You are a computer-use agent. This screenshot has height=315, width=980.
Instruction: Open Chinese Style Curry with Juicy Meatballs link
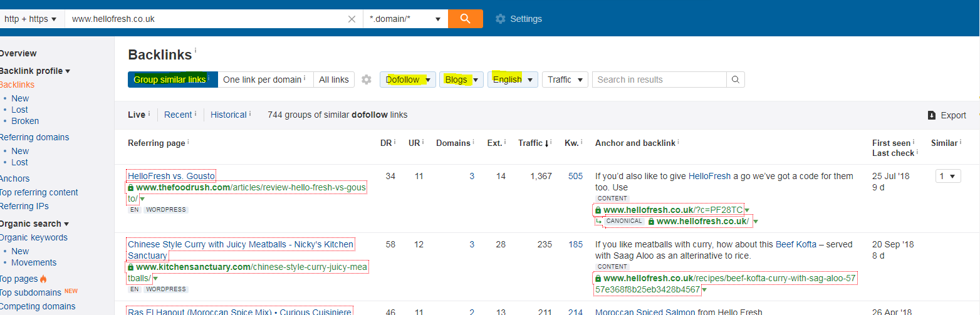tap(241, 250)
